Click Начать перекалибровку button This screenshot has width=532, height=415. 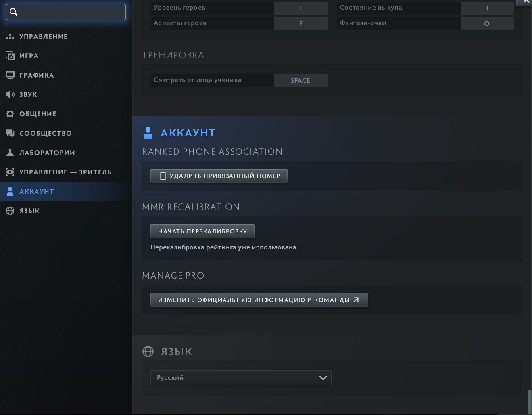(x=202, y=231)
